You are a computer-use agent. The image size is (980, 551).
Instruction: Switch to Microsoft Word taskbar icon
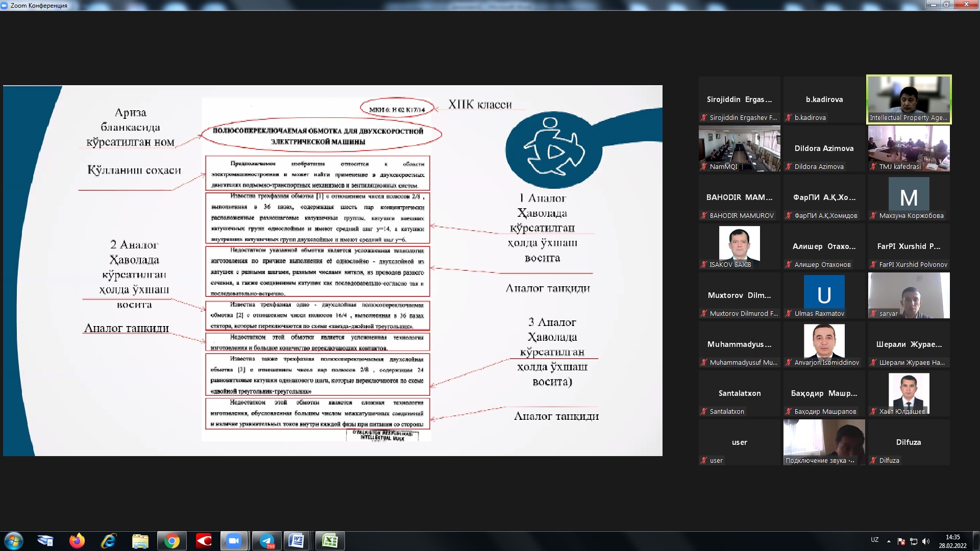point(297,541)
